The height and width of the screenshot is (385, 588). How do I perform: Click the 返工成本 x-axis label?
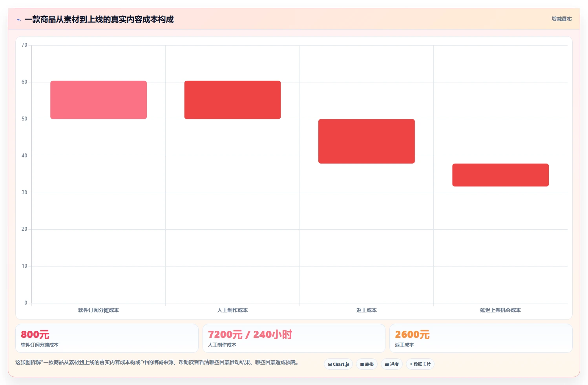point(367,310)
